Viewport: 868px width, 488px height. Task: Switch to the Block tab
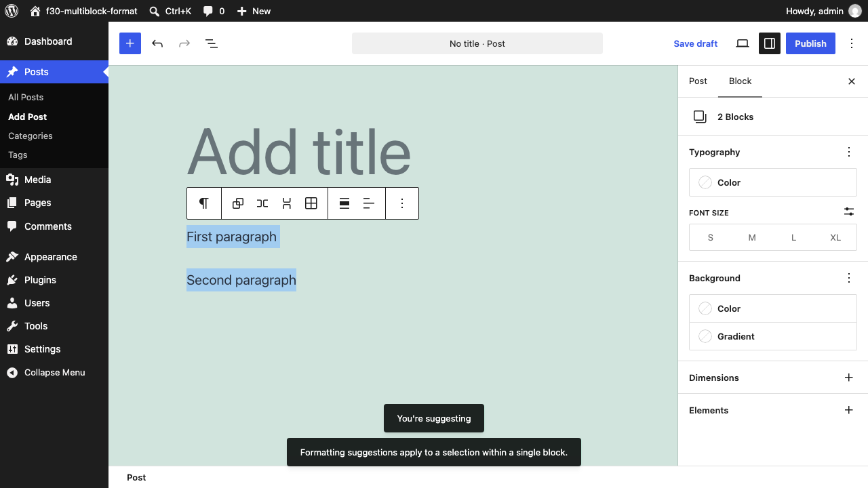pyautogui.click(x=741, y=81)
